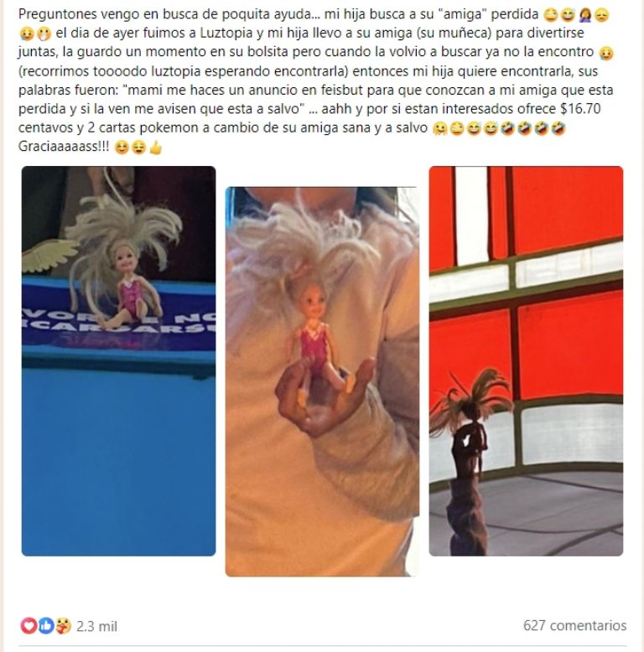Click the thumbs-up emoji after Graciaaaaass
The image size is (644, 652).
click(x=156, y=147)
